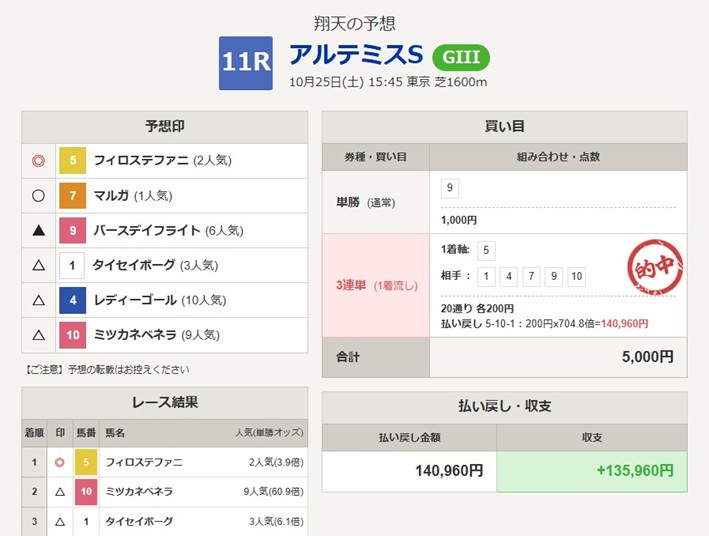
Task: Select number 9 box in 単勝 row
Action: (x=451, y=187)
